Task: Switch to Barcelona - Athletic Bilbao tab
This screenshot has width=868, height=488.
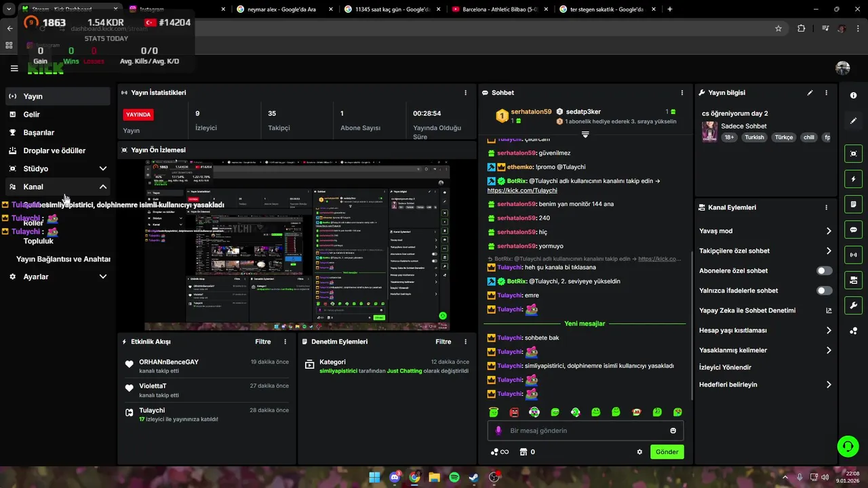Action: pyautogui.click(x=500, y=9)
